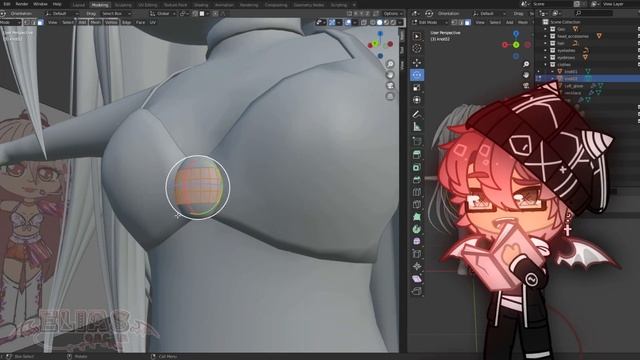Select the knot02 row in outliner
The width and height of the screenshot is (640, 360).
click(588, 78)
